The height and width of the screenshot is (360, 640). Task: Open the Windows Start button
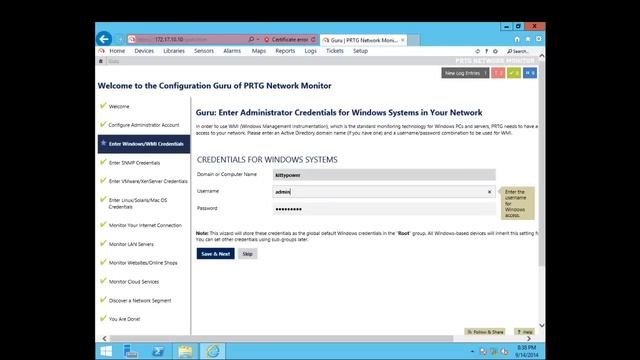(106, 351)
